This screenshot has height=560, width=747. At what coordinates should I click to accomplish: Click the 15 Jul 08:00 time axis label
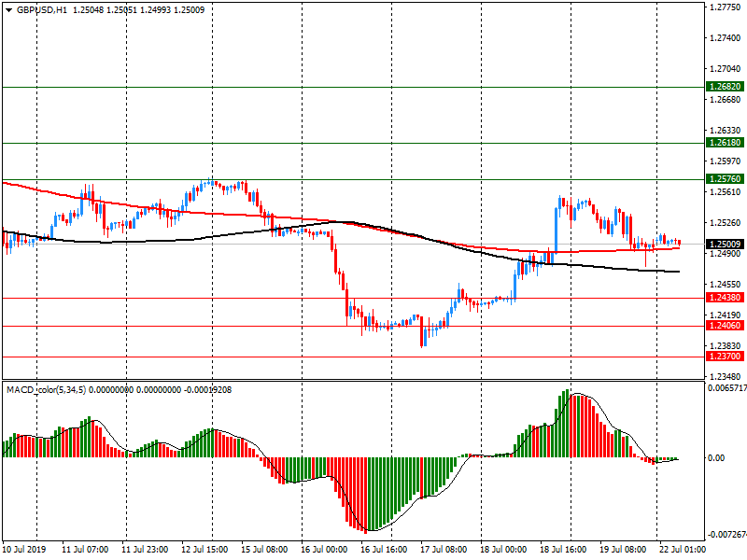point(264,550)
